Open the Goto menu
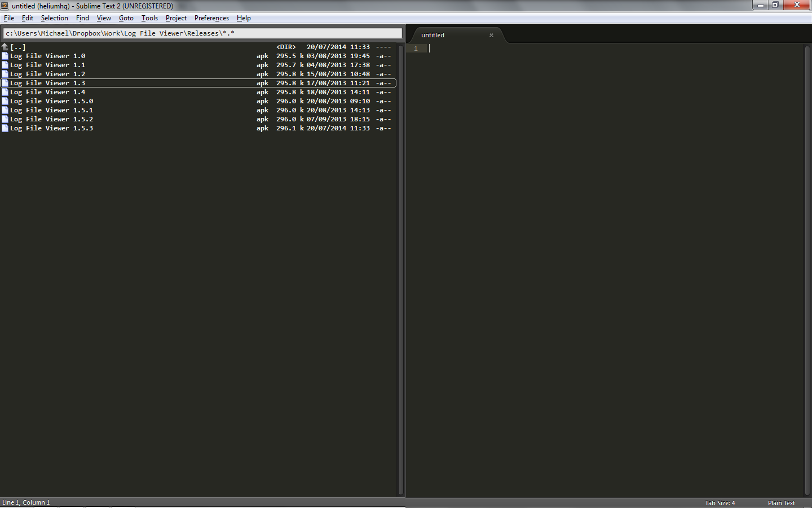812x508 pixels. coord(126,18)
